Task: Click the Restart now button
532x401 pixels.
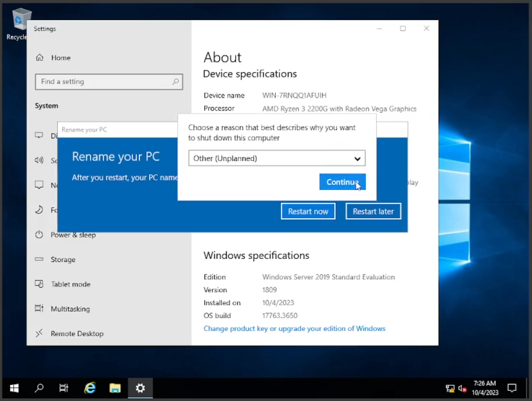Action: (x=308, y=212)
